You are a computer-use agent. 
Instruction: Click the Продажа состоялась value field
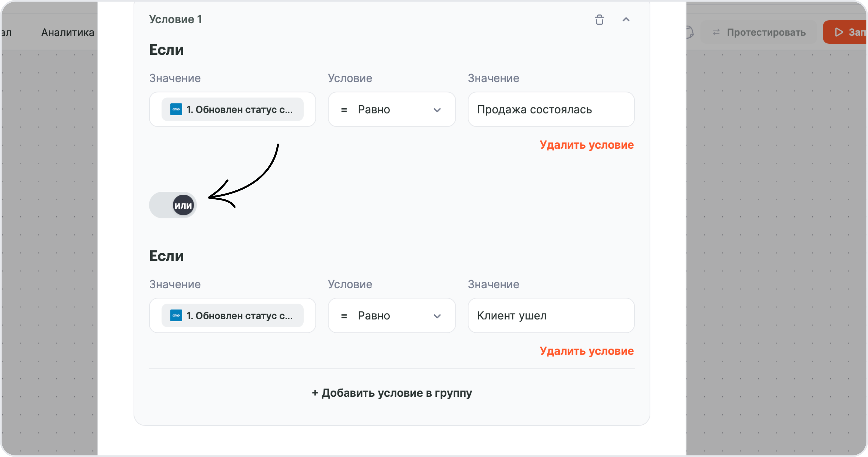coord(551,109)
